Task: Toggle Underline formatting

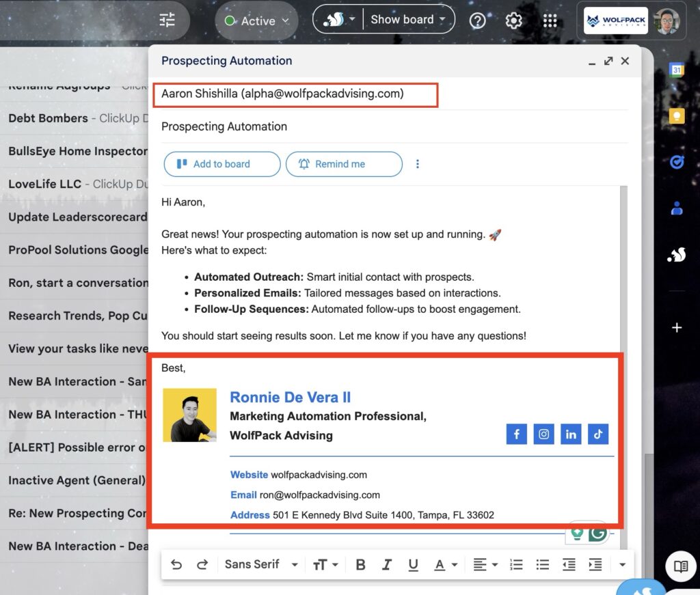Action: point(413,565)
